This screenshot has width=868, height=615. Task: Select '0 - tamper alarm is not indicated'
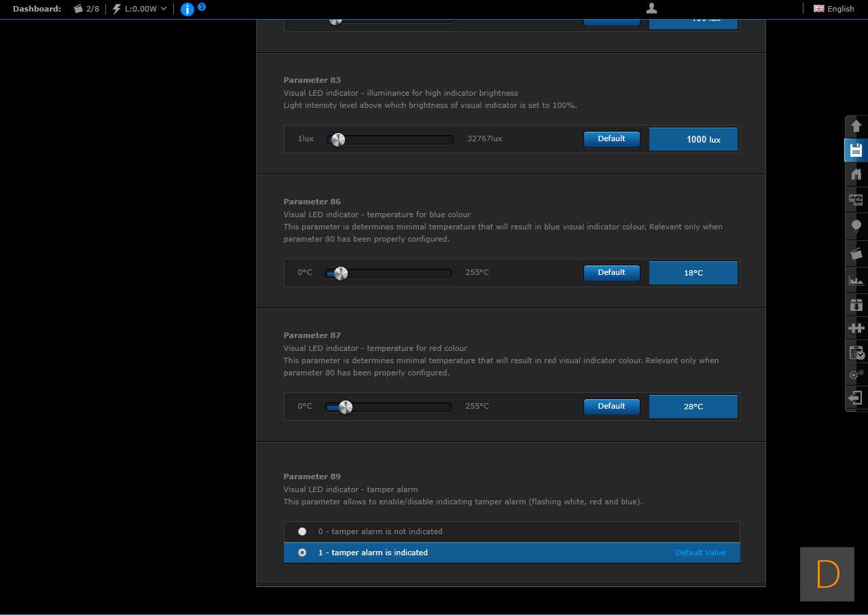[302, 532]
